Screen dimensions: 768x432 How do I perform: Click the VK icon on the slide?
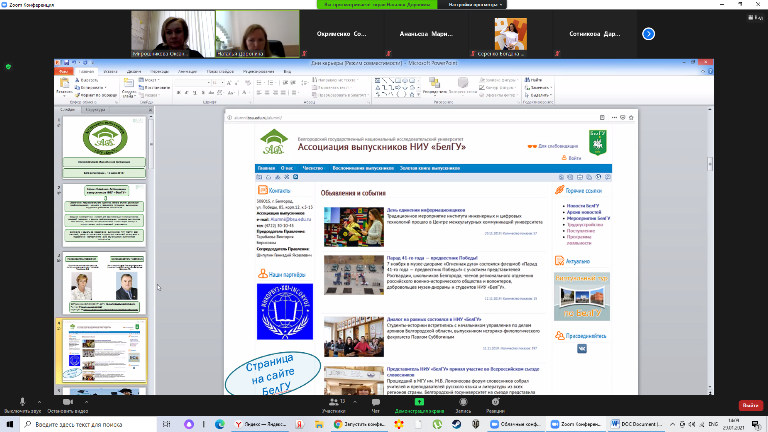pos(581,348)
